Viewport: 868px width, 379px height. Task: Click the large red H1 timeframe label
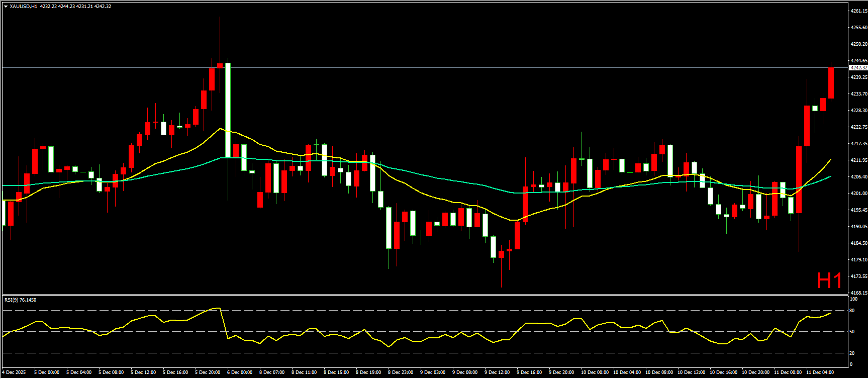pyautogui.click(x=829, y=281)
